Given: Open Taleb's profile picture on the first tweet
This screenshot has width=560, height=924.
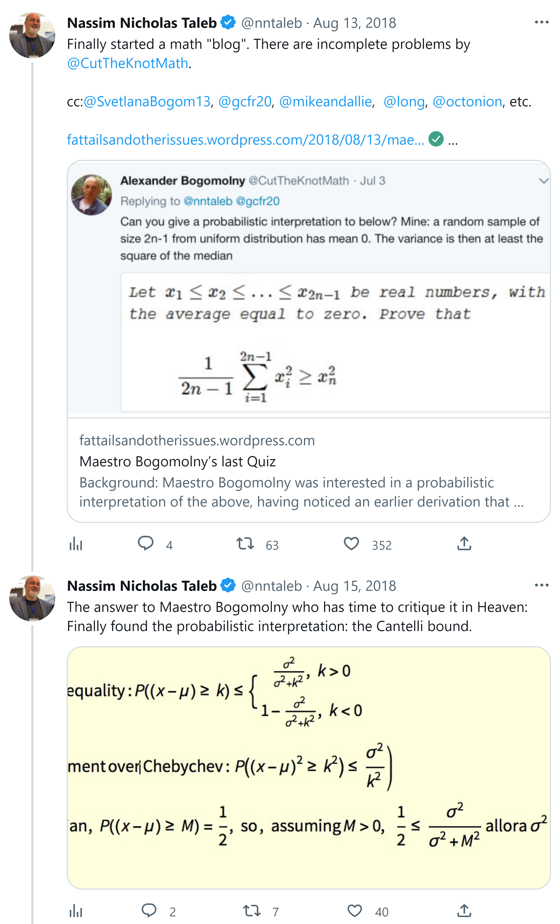Looking at the screenshot, I should coord(32,35).
